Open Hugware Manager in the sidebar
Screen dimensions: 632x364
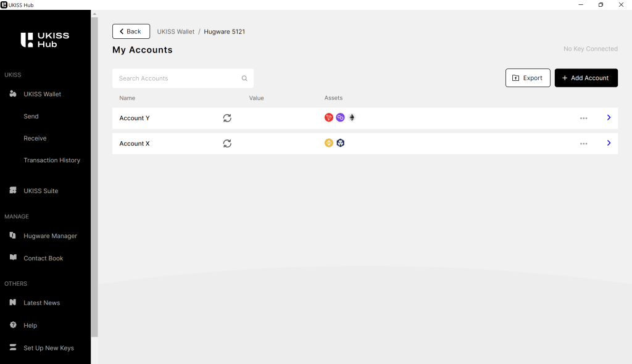click(x=50, y=236)
